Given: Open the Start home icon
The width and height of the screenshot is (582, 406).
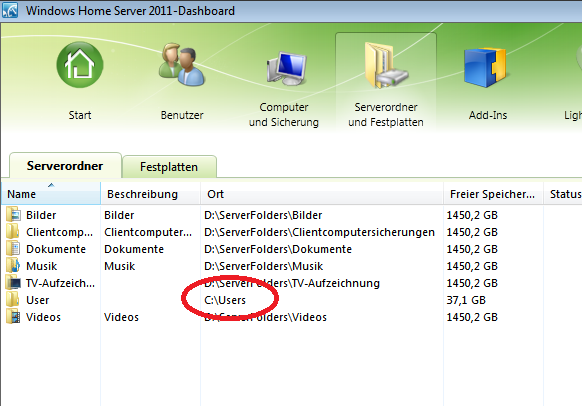Looking at the screenshot, I should pos(80,65).
